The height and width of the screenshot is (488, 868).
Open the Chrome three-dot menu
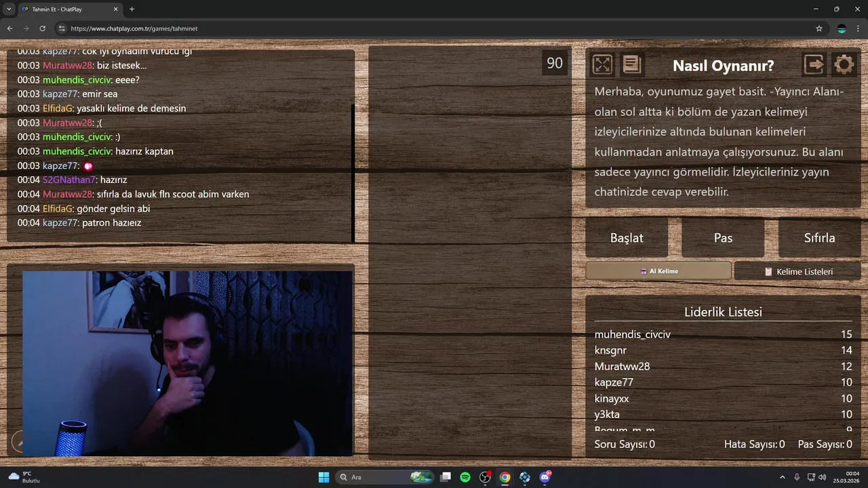tap(859, 28)
